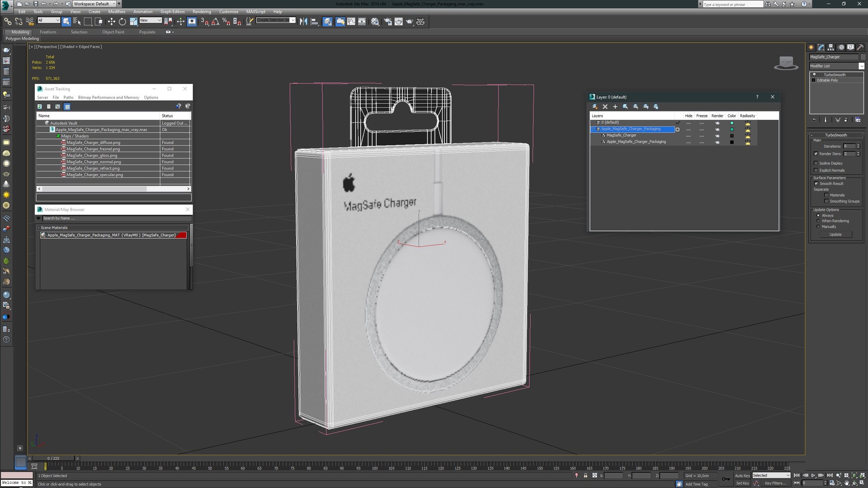Open Key Filters button

[x=775, y=483]
